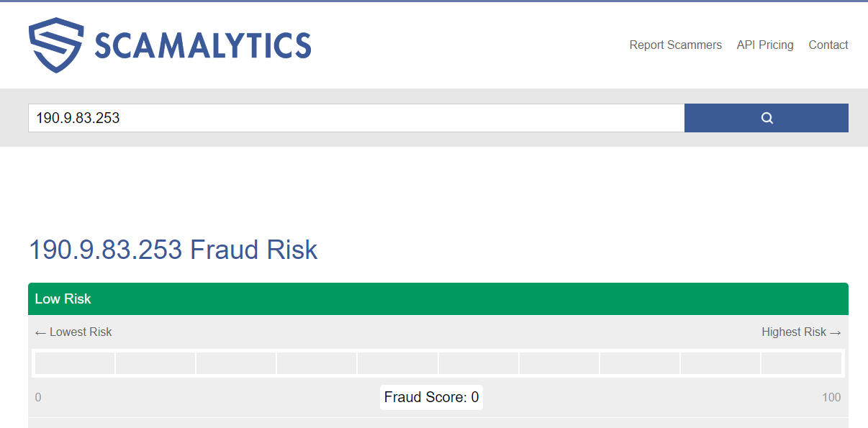Select the Fraud Score: 0 badge

(x=431, y=397)
